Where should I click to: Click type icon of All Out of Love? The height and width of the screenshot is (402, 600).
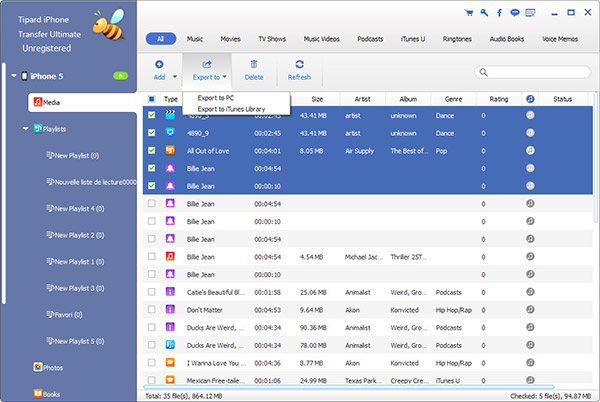(170, 150)
